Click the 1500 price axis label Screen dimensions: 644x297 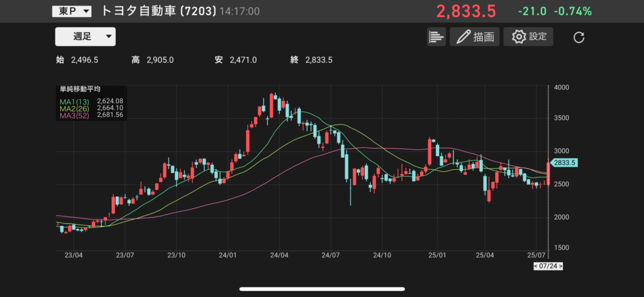click(x=561, y=248)
